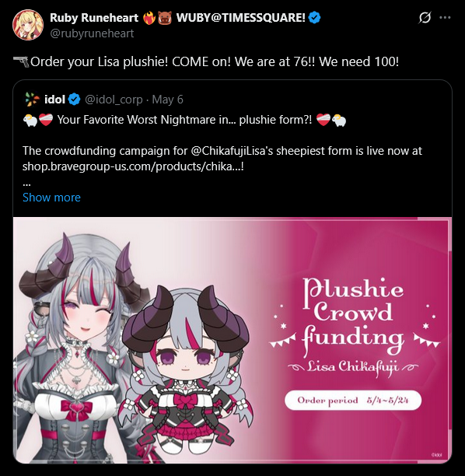Click the pistol emoji in the tweet

pyautogui.click(x=21, y=61)
